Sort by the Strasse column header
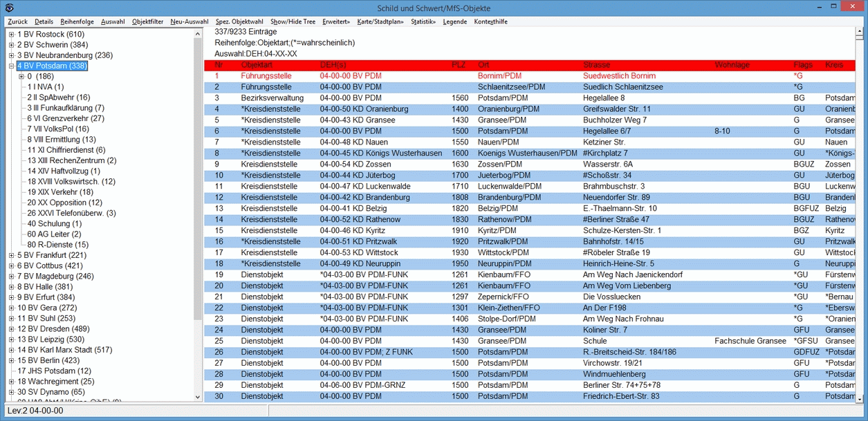The height and width of the screenshot is (421, 868). point(596,66)
